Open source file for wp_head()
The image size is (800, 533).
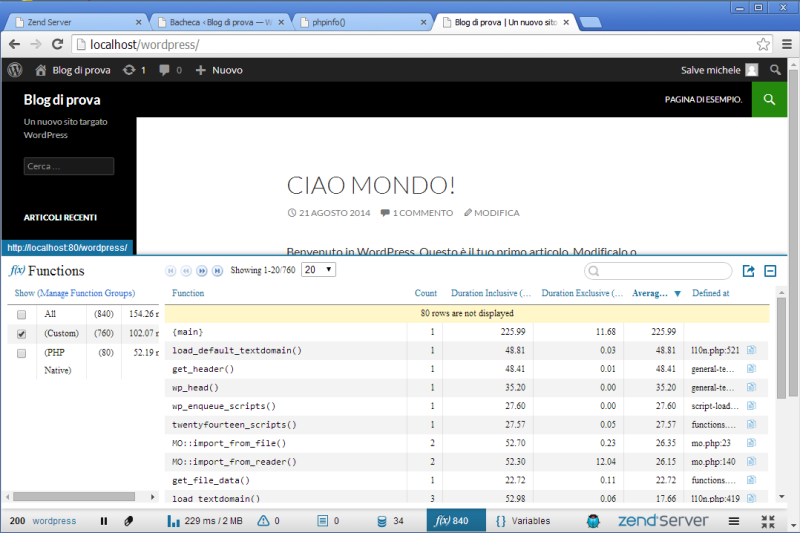(751, 387)
